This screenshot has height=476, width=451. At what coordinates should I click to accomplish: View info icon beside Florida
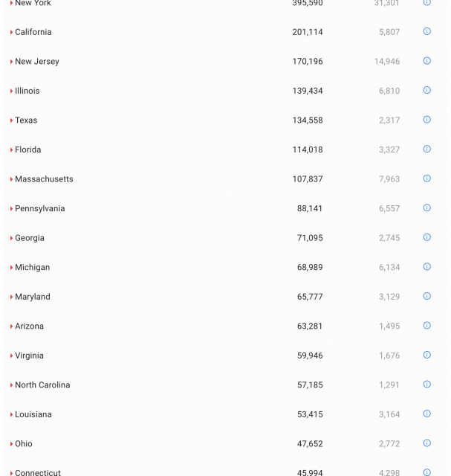(x=426, y=149)
